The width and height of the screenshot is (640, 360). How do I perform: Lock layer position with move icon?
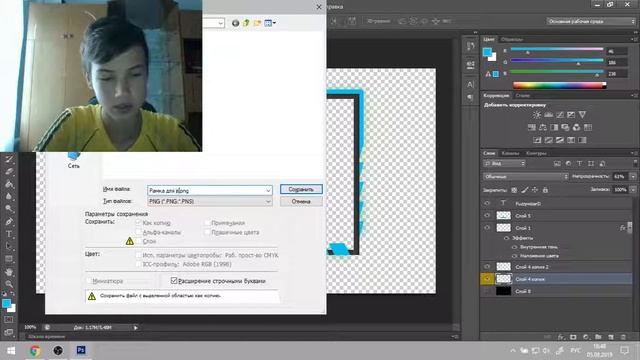(535, 190)
